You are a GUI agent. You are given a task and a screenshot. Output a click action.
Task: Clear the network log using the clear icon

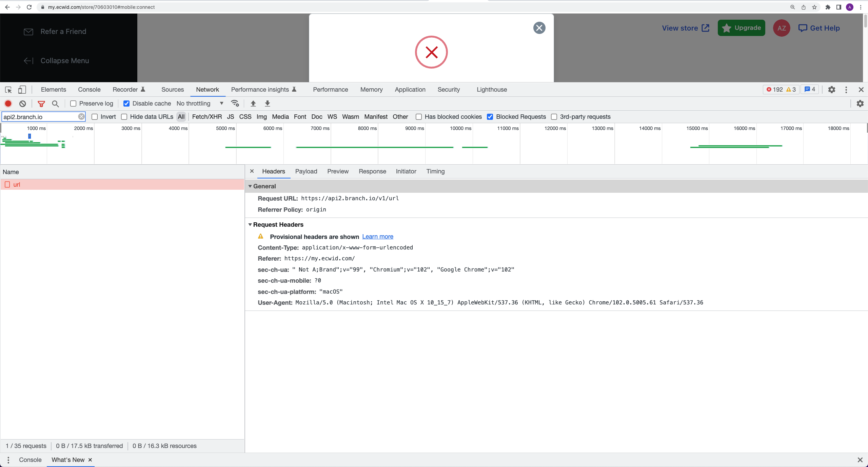pyautogui.click(x=22, y=104)
